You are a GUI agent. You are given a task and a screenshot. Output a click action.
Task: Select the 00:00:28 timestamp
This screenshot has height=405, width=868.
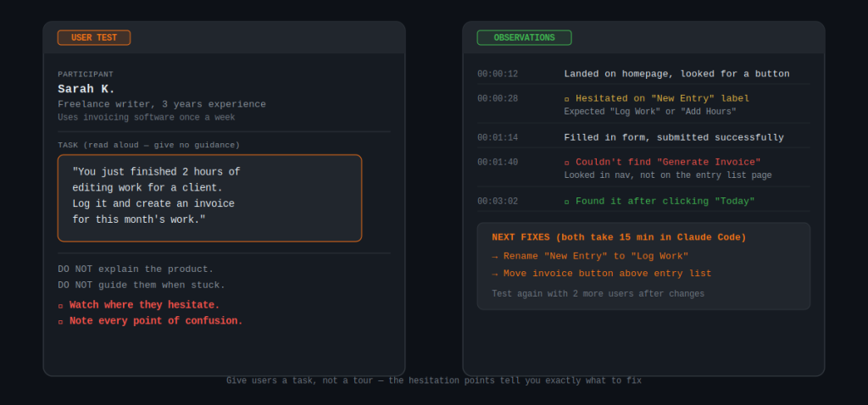click(498, 99)
